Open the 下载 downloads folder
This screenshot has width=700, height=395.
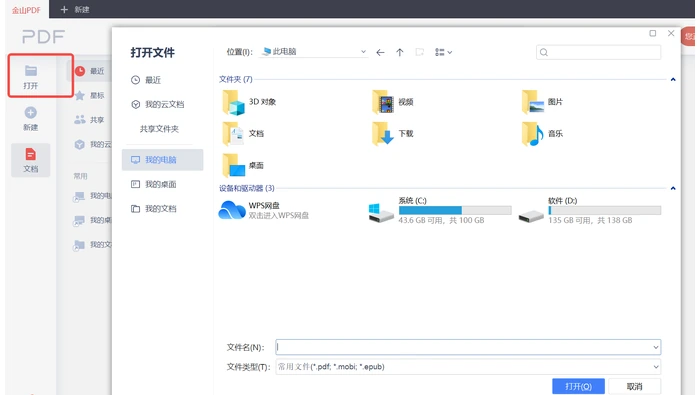[x=393, y=133]
